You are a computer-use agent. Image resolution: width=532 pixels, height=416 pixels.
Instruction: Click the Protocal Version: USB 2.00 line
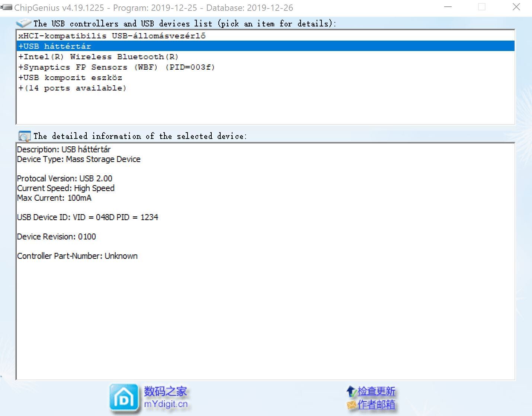(65, 178)
